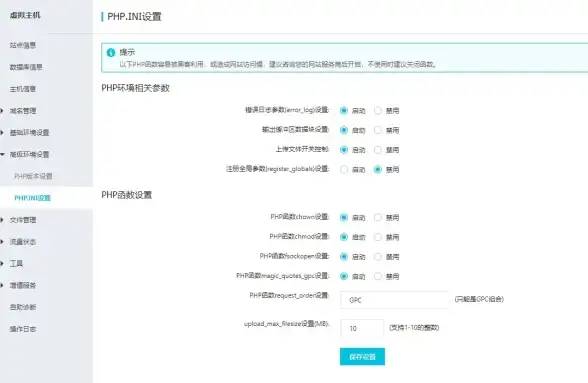
Task: Disable magic_quotes_gpc setting
Action: click(378, 276)
